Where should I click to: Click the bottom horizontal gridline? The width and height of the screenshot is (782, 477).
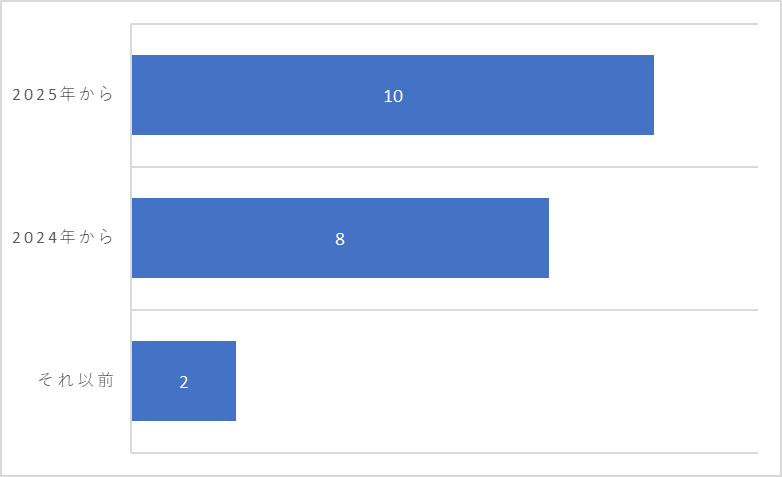pos(444,453)
